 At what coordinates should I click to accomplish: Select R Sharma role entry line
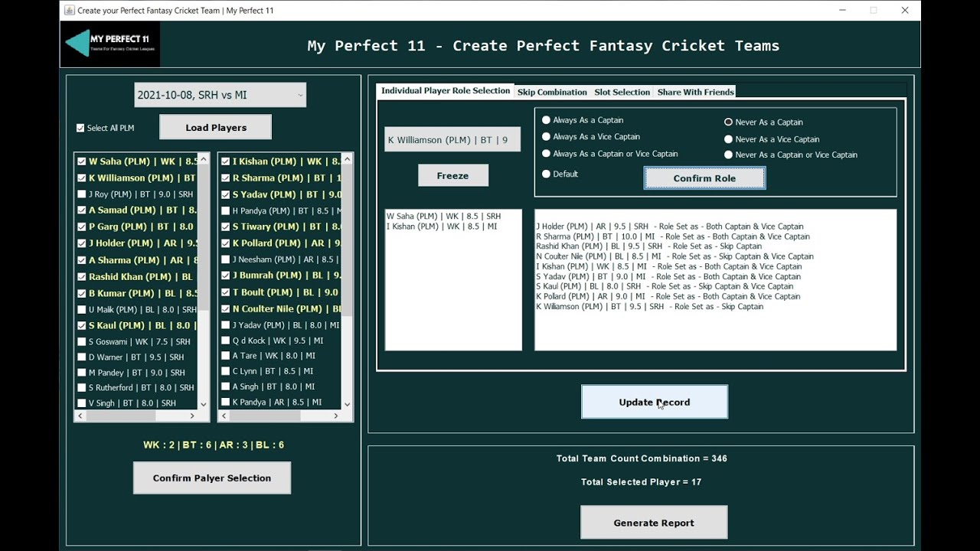(673, 236)
